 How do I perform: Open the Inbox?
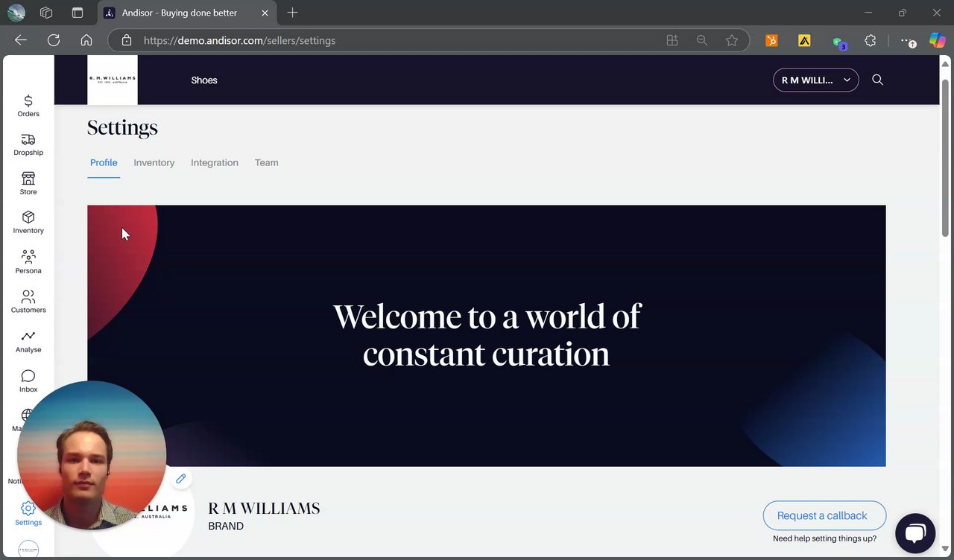pos(28,381)
